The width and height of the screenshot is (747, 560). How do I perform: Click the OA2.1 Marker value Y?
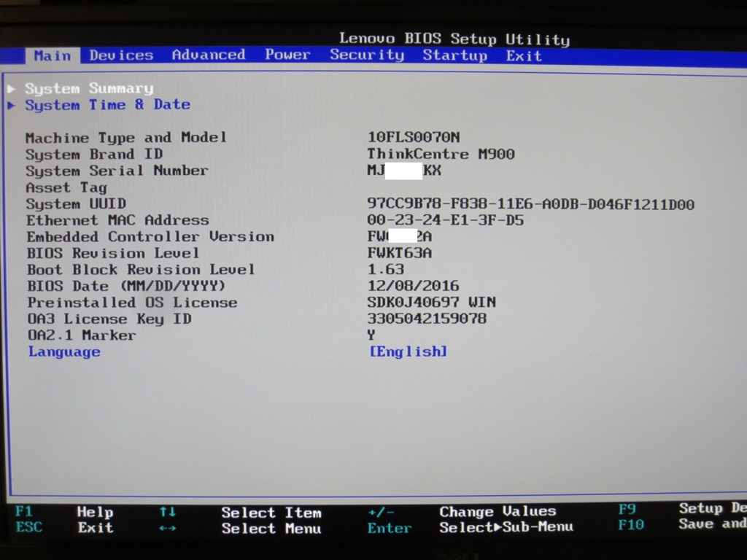371,335
